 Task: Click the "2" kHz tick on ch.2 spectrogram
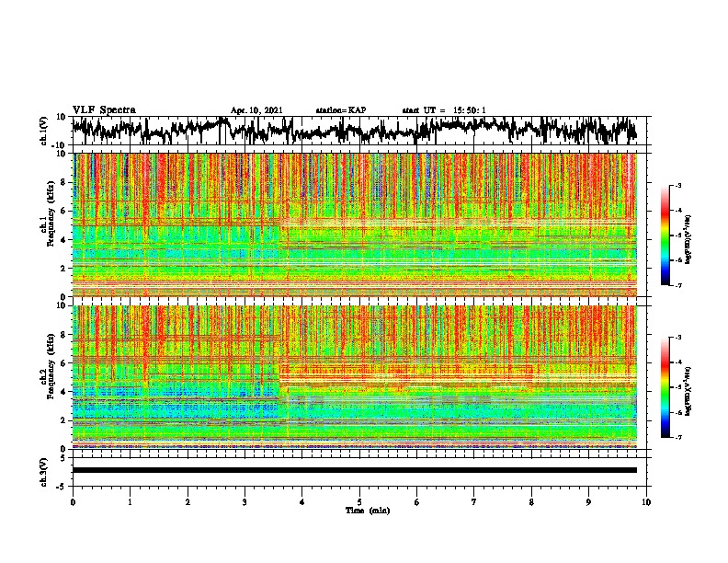pos(64,420)
